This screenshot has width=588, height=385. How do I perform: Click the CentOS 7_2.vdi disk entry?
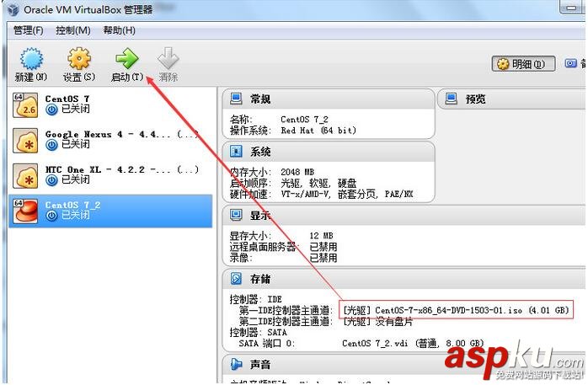pos(413,343)
